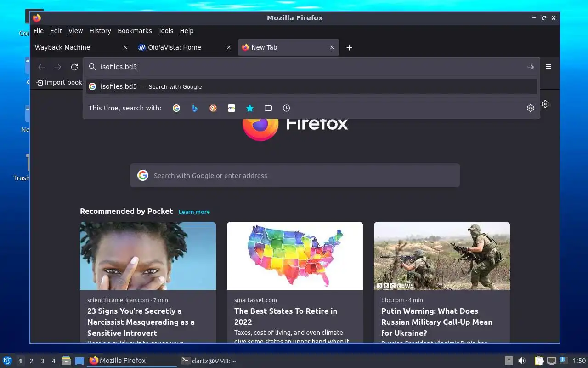The height and width of the screenshot is (368, 588).
Task: Open the History menu
Action: tap(100, 31)
